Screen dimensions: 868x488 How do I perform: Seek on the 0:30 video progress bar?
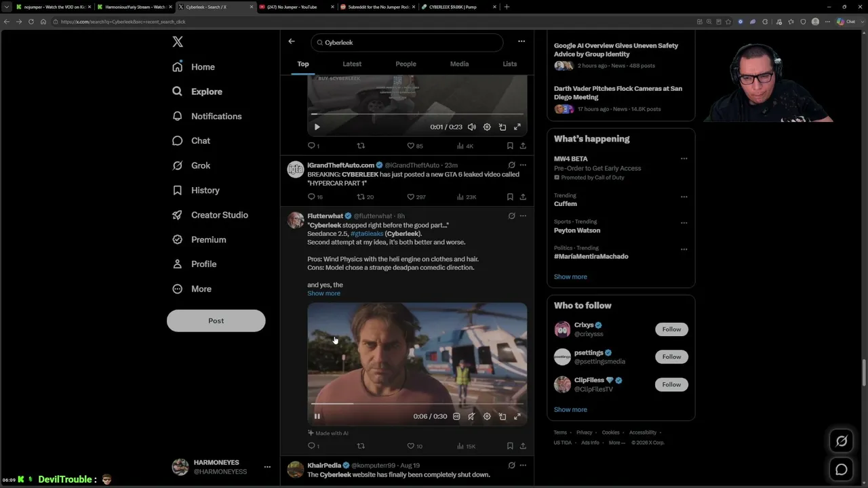point(417,404)
